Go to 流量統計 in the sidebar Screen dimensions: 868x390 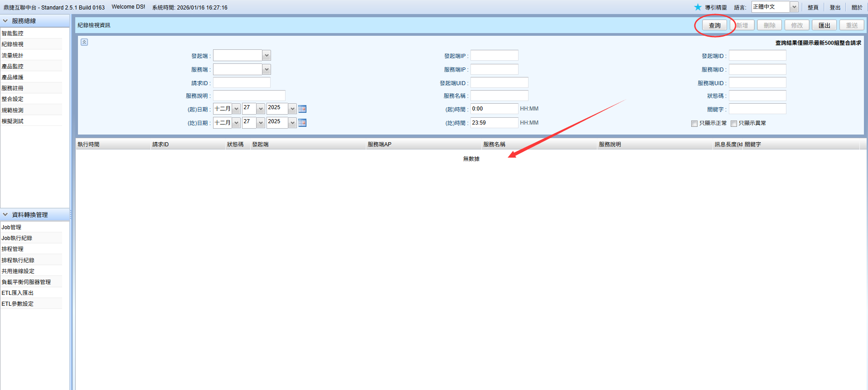[x=13, y=56]
